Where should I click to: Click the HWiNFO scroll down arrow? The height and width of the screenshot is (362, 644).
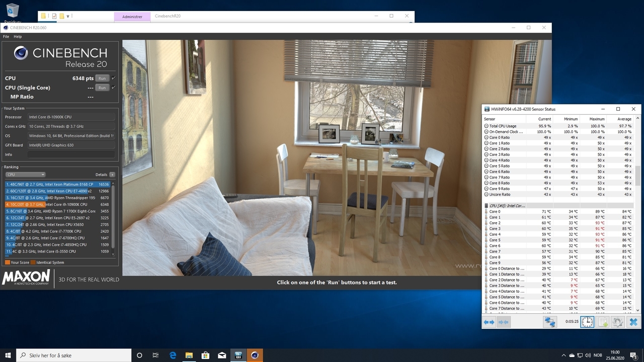pyautogui.click(x=638, y=310)
